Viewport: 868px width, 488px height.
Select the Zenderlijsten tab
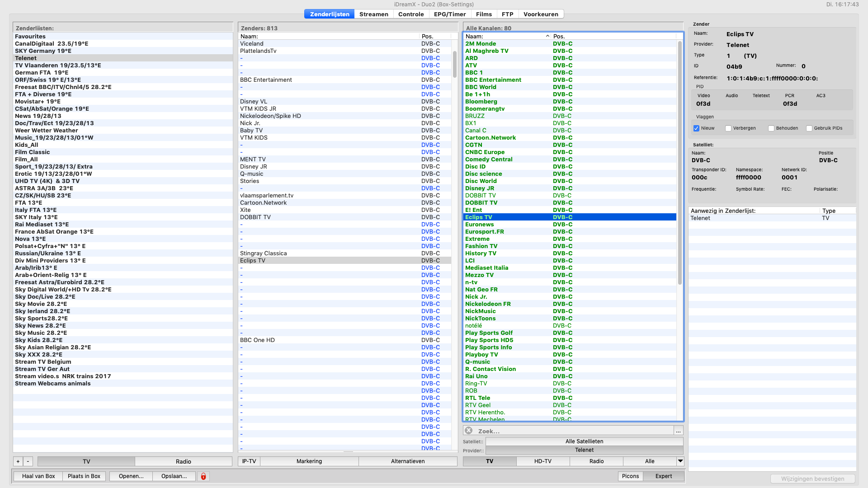330,14
